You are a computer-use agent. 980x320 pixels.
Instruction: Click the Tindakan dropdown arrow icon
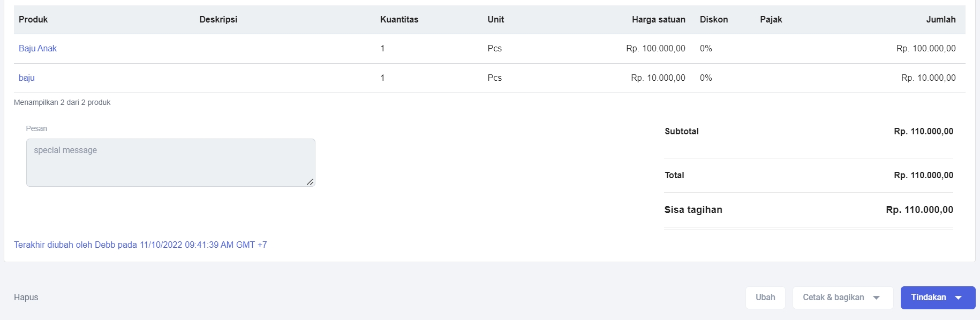[x=959, y=298]
